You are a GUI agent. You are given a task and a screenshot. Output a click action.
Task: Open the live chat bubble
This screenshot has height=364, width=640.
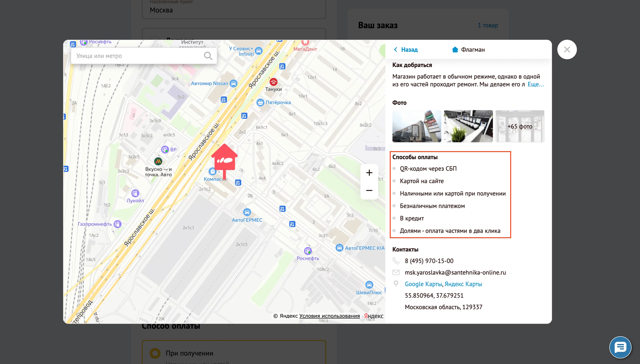620,347
